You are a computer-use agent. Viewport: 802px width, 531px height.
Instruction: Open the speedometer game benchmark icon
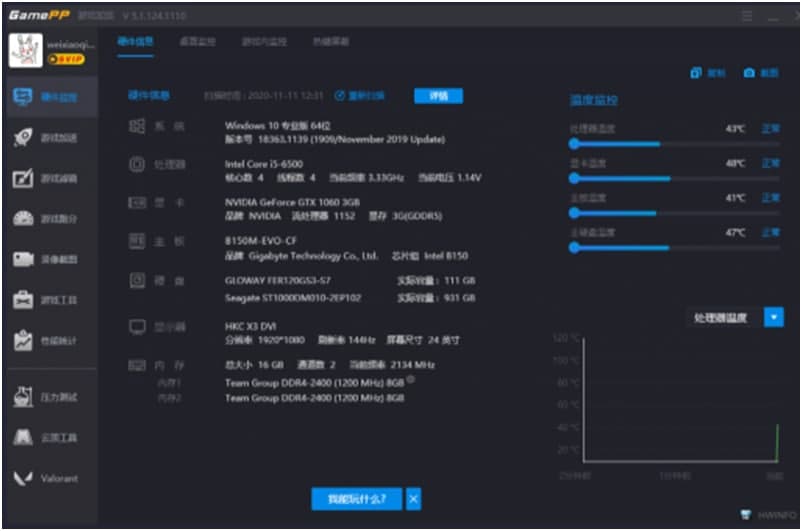tap(23, 218)
